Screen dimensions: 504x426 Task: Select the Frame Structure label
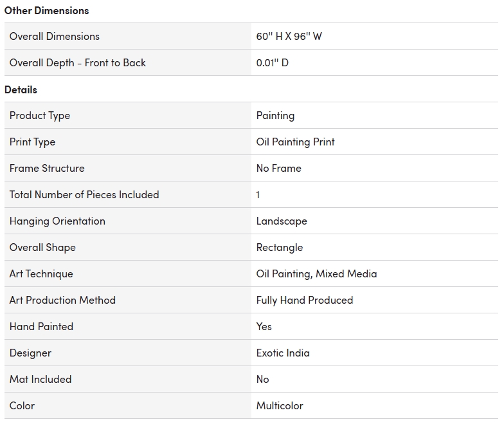(47, 169)
